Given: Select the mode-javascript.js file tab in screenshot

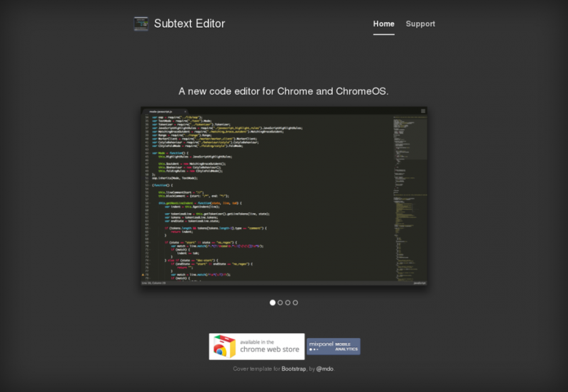Looking at the screenshot, I should [x=163, y=111].
